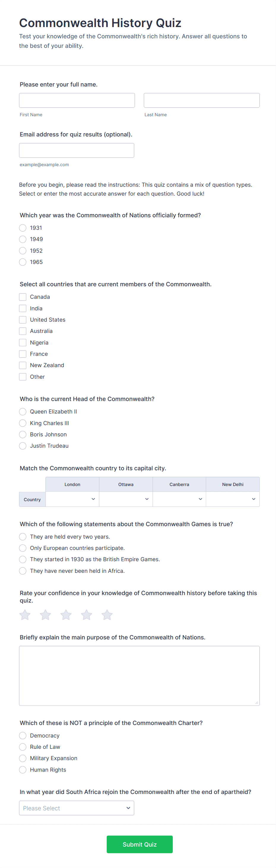Open the South Africa year dropdown
Viewport: 276px width, 868px height.
click(x=76, y=808)
